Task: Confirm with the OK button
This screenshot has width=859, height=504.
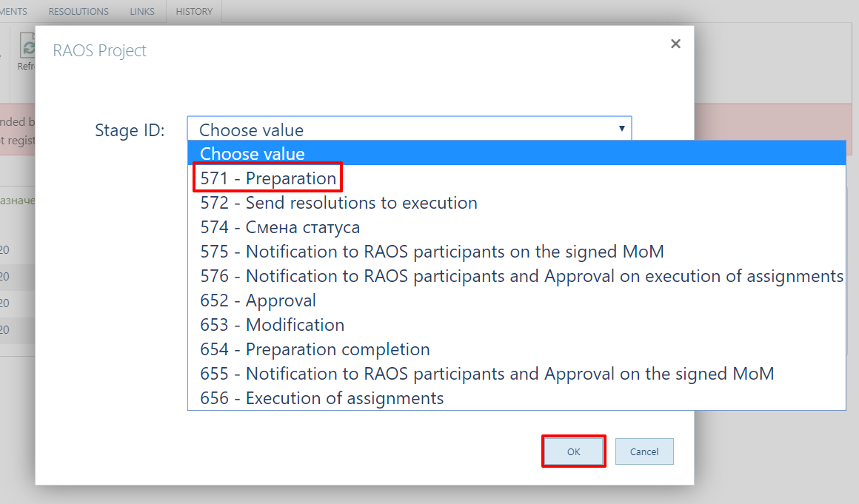Action: point(574,451)
